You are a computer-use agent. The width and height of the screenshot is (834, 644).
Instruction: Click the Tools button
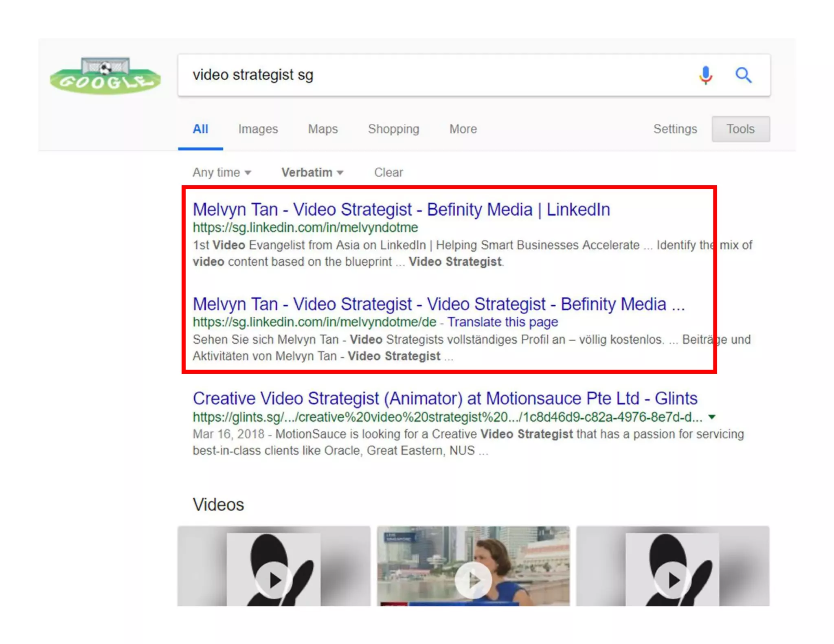(740, 129)
